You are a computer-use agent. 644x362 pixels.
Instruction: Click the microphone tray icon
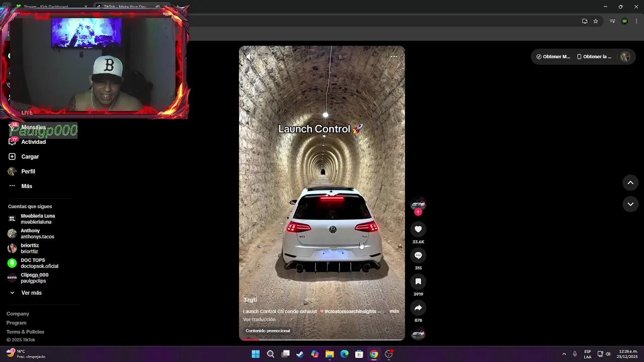pos(575,354)
